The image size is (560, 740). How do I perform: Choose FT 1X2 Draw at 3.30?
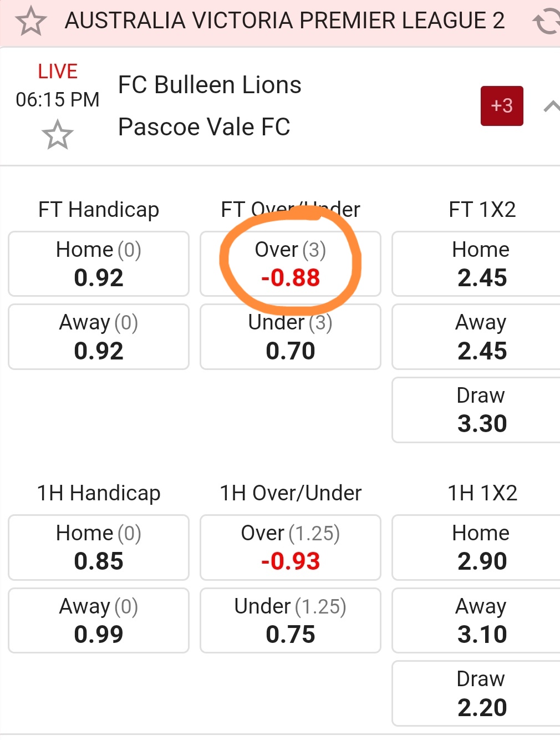pos(480,410)
